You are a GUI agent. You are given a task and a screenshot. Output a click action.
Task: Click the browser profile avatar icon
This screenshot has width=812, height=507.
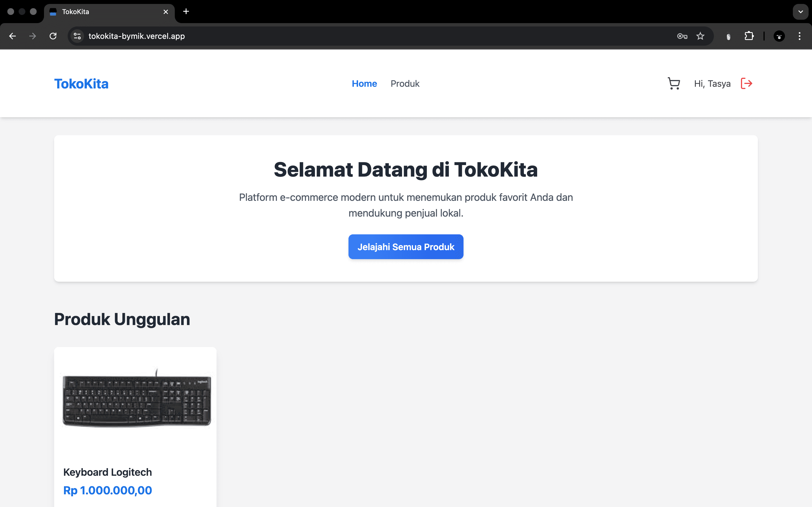pos(779,36)
